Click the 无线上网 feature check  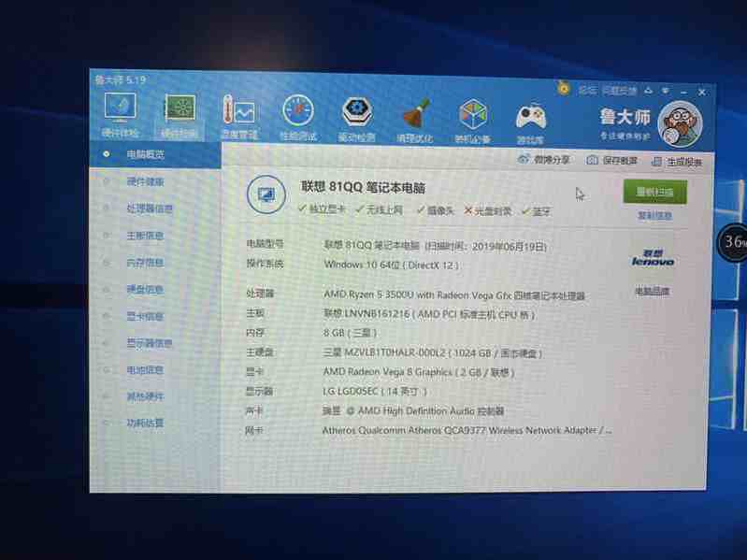click(380, 209)
